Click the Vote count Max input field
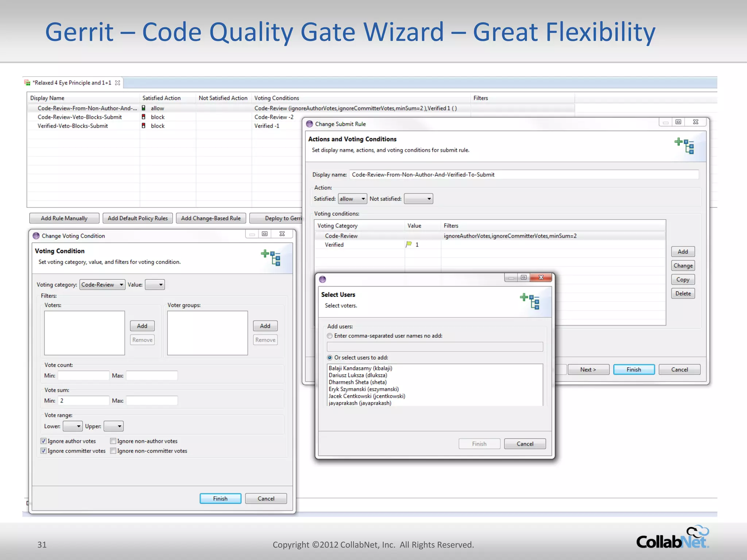 [152, 376]
